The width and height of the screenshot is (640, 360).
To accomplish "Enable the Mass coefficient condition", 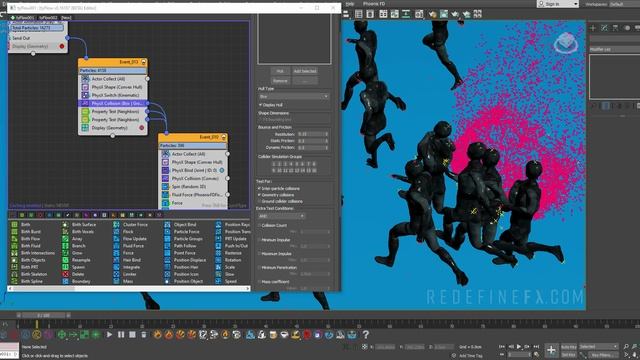I will pyautogui.click(x=259, y=282).
